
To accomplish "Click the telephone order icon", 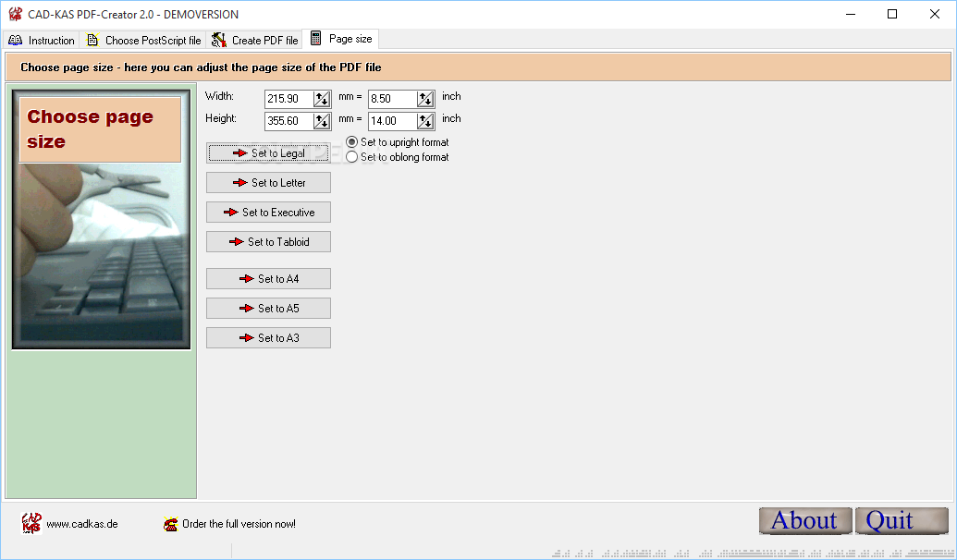I will click(170, 524).
